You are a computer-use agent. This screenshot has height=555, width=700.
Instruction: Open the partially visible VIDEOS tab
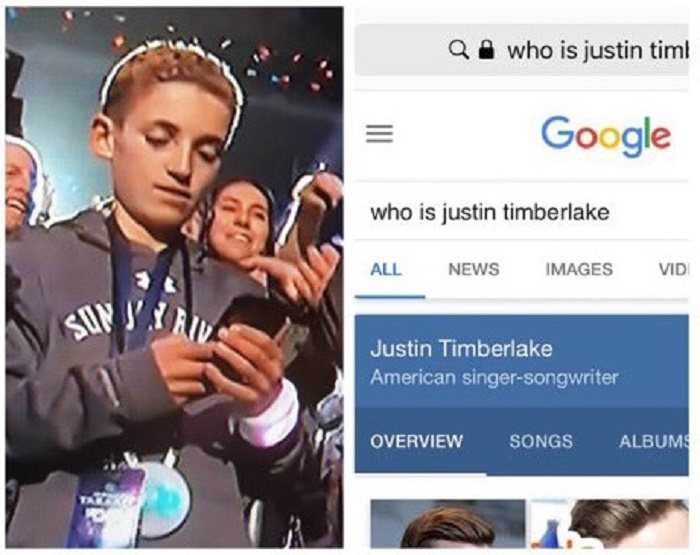[674, 269]
